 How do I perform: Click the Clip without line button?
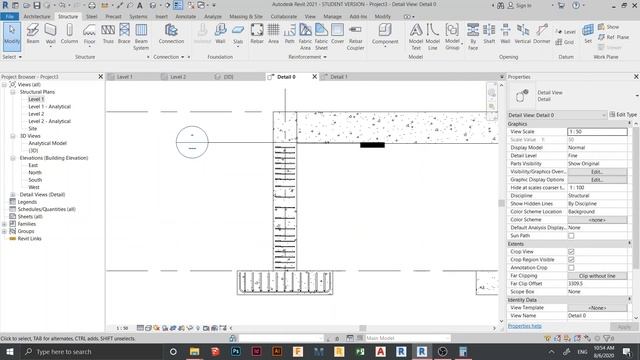point(597,276)
